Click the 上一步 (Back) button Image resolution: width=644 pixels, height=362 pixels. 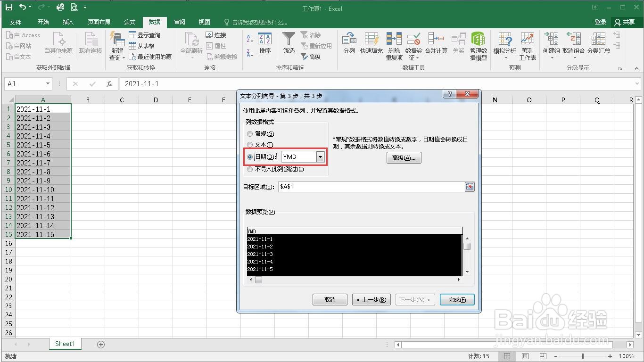[371, 299]
